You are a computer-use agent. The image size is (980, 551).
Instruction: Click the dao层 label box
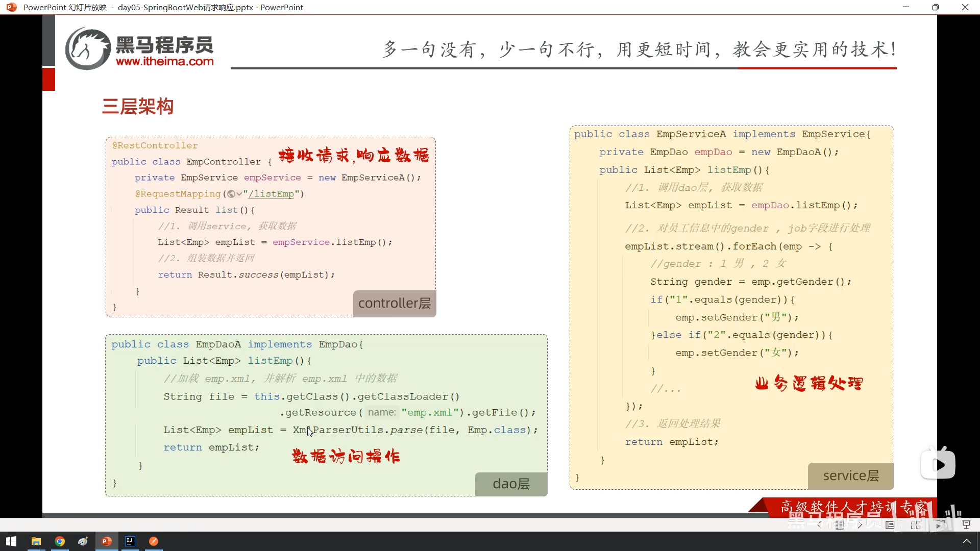click(511, 484)
